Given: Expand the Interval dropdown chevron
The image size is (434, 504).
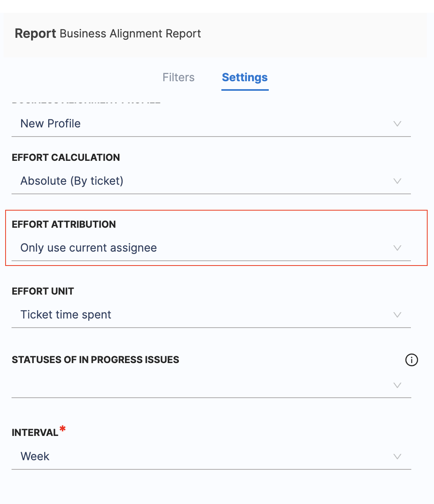Looking at the screenshot, I should [x=397, y=457].
